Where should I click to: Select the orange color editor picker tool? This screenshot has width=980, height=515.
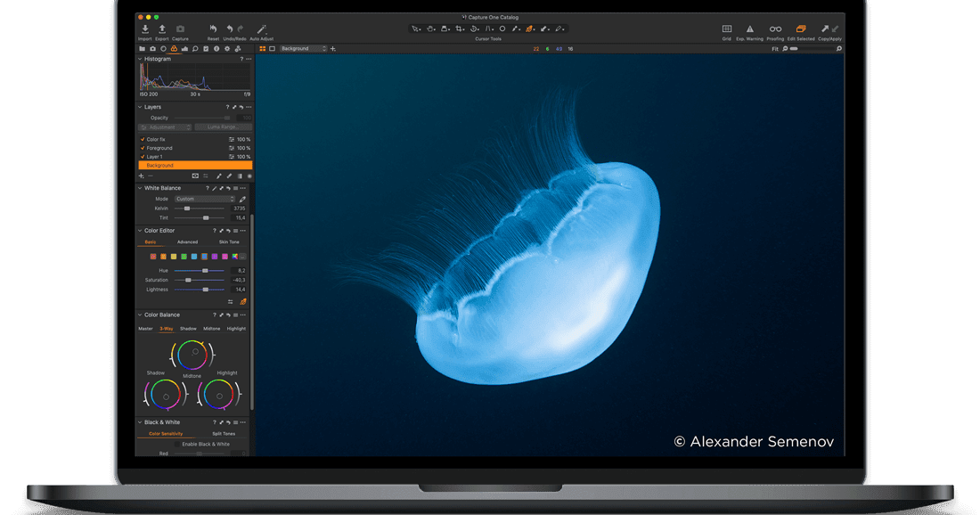click(x=530, y=29)
